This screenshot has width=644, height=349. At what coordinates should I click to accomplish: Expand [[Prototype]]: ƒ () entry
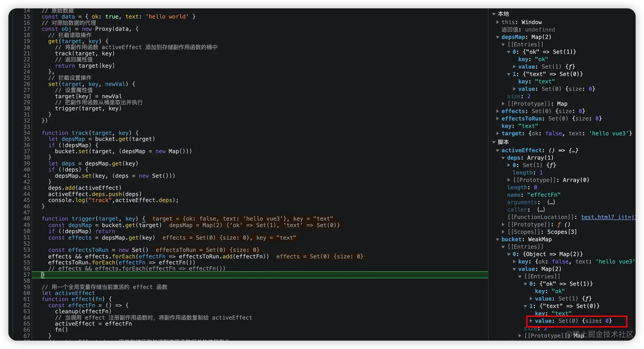tap(503, 225)
